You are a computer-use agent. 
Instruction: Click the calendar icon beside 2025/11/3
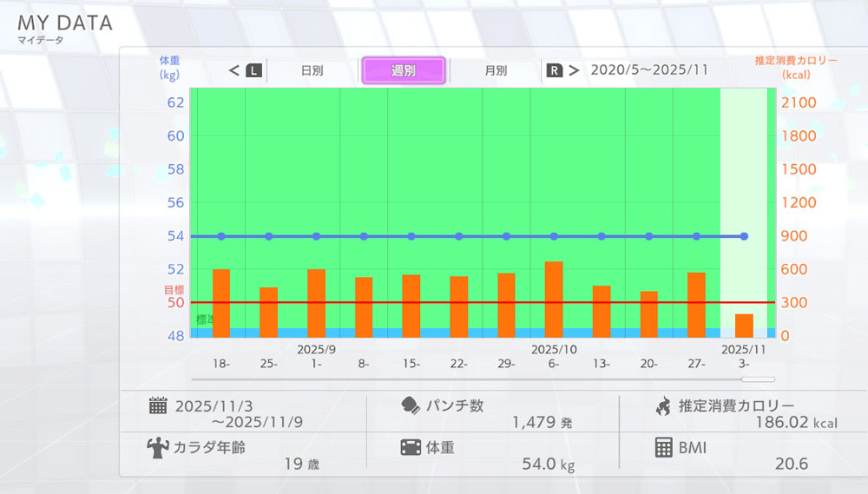[x=158, y=405]
